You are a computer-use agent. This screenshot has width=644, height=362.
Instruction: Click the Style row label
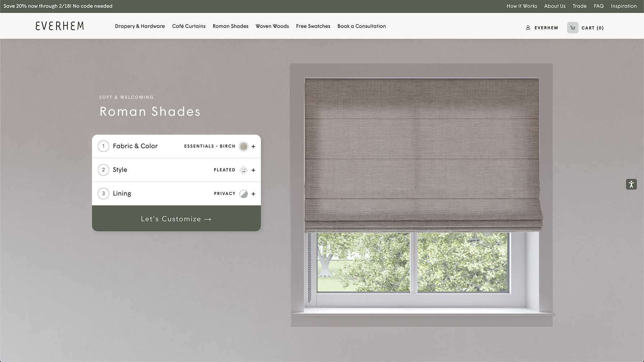pos(120,170)
